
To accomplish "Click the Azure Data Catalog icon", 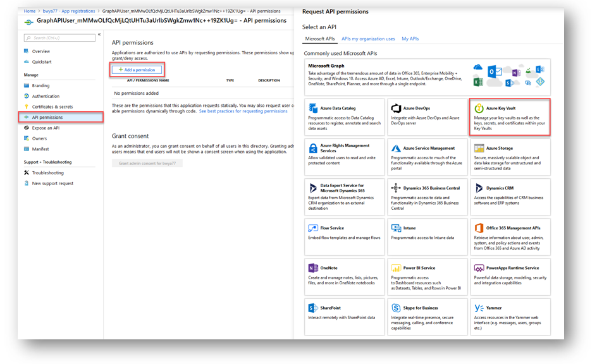I will (313, 109).
